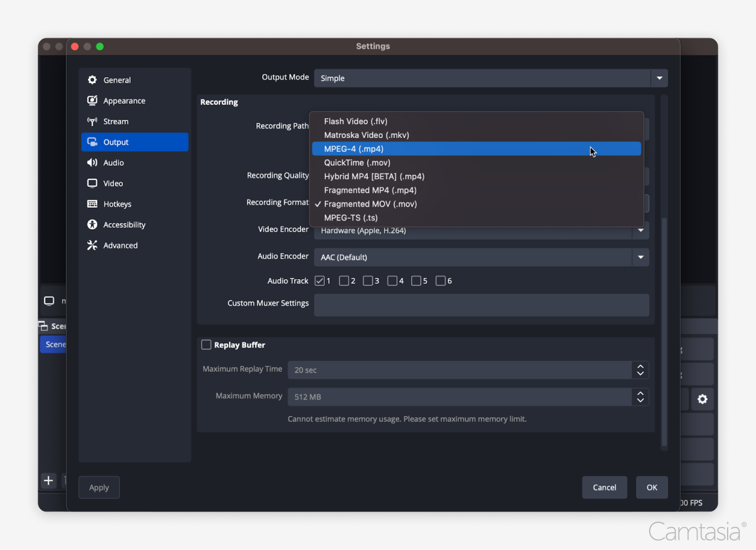Enable the Replay Buffer checkbox
756x550 pixels.
[207, 345]
